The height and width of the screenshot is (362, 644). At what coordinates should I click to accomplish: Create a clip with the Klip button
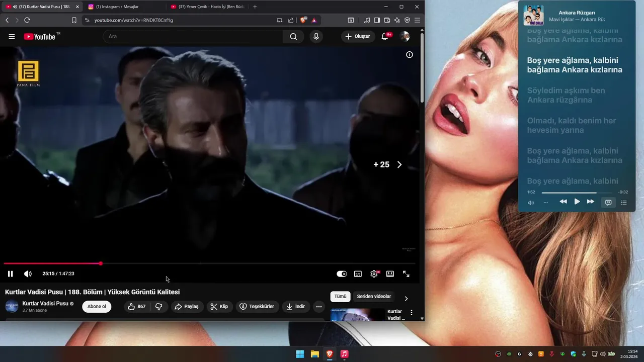219,307
